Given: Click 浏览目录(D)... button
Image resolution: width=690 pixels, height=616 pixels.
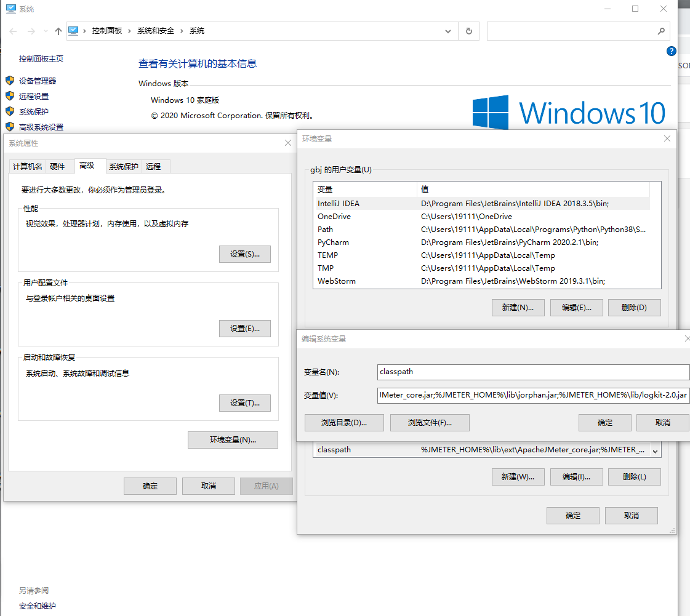Looking at the screenshot, I should (344, 423).
